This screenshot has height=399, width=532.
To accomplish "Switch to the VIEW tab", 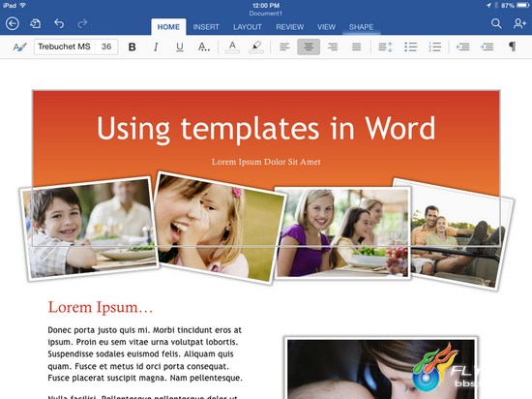I will pos(326,27).
